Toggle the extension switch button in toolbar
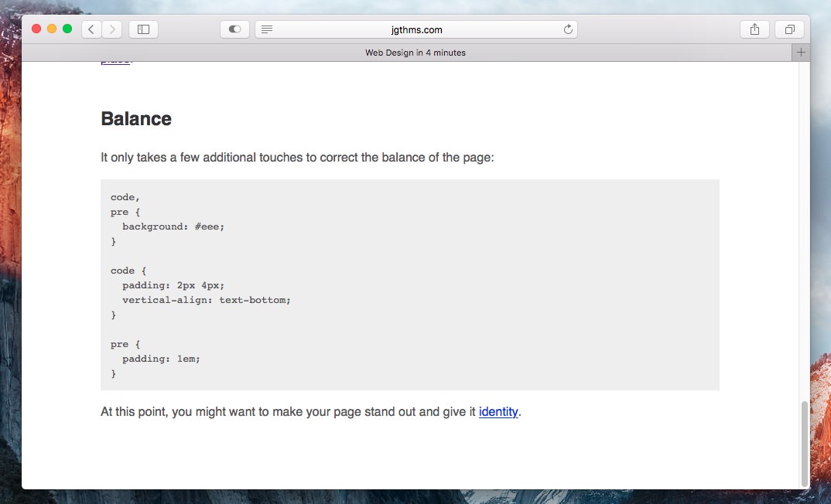Image resolution: width=831 pixels, height=504 pixels. click(234, 29)
